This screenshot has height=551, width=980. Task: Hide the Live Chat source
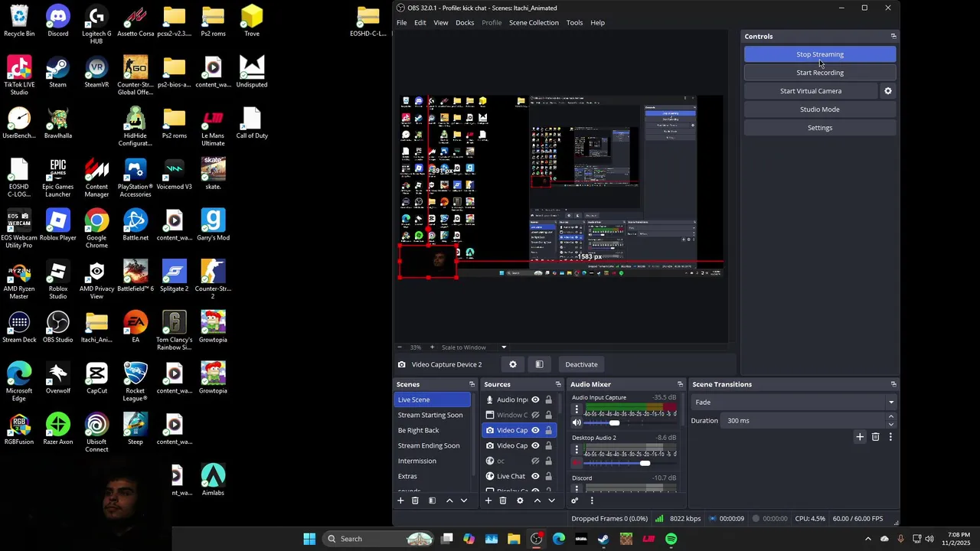point(535,476)
